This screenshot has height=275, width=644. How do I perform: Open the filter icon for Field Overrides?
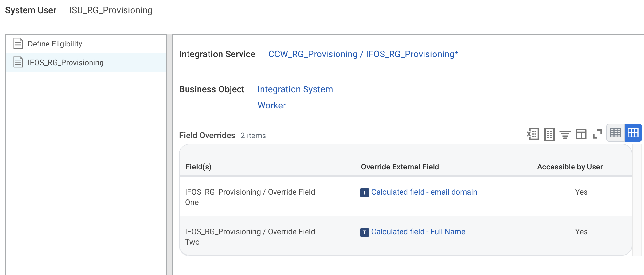click(x=565, y=134)
